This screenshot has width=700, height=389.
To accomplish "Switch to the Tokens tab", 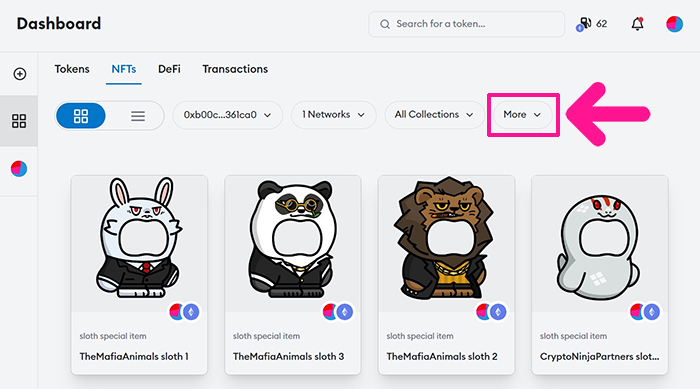I will (x=72, y=69).
